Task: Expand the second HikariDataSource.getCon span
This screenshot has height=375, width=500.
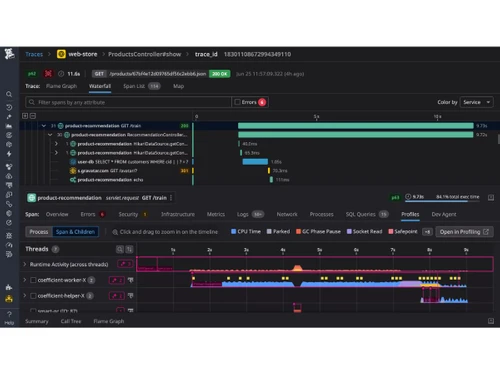Action: [x=56, y=153]
